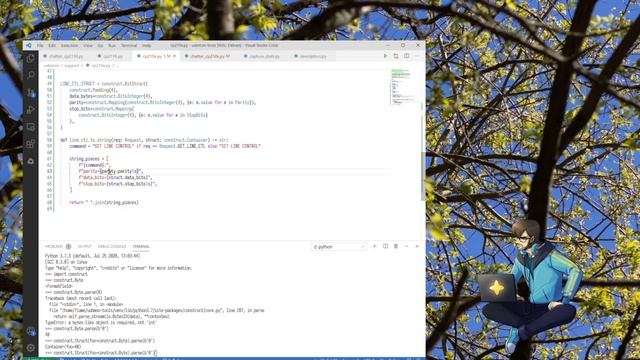
Task: Open the Accounts menu icon
Action: coord(31,331)
